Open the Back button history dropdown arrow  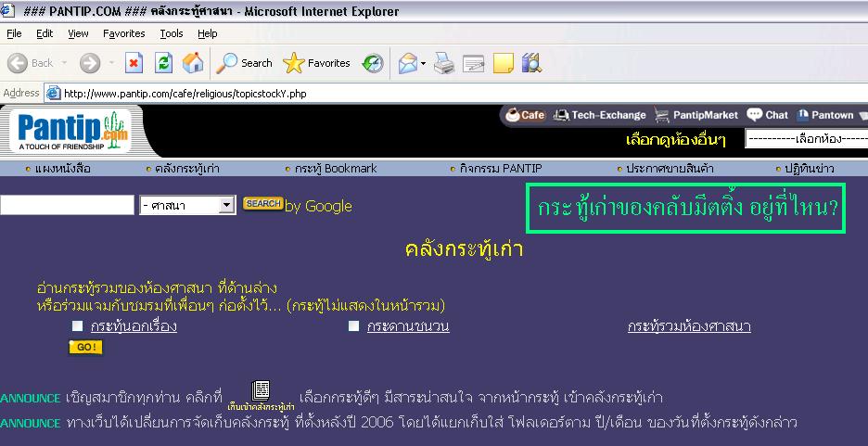(64, 63)
